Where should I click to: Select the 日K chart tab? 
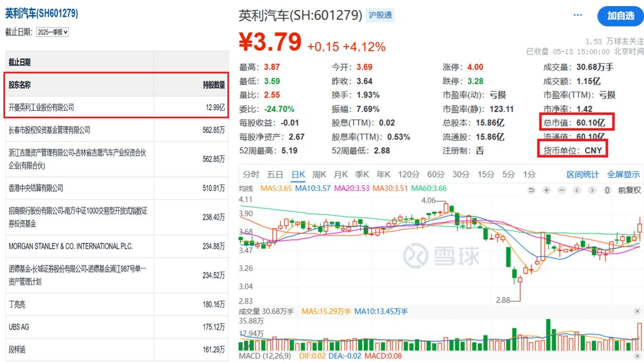(x=298, y=174)
